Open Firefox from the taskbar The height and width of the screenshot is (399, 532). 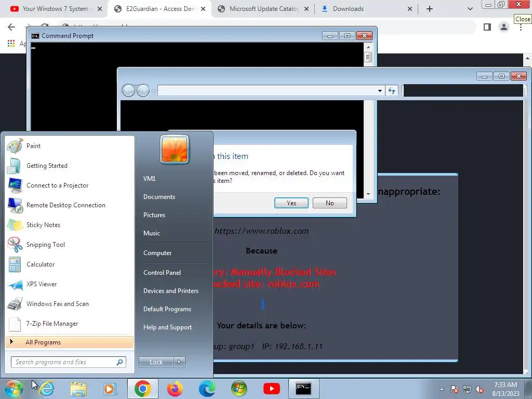pyautogui.click(x=175, y=389)
